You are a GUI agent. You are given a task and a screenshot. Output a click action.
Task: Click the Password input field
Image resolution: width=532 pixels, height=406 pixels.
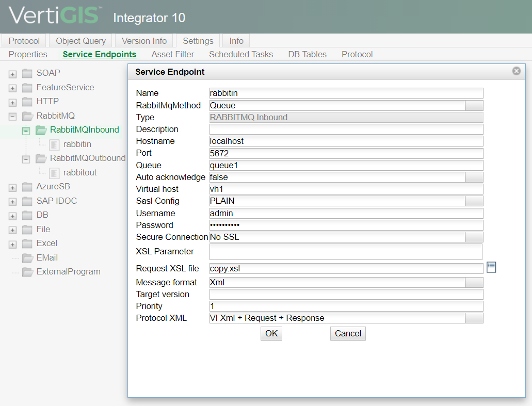[x=346, y=225]
